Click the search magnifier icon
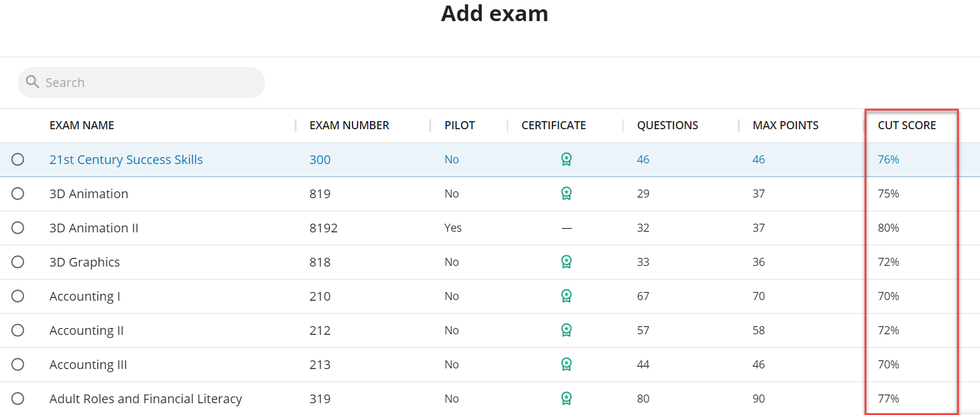 pos(33,82)
